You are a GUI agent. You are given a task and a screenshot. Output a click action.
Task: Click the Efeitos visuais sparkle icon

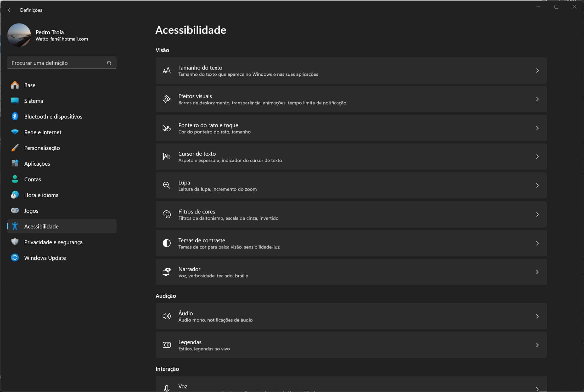[x=167, y=99]
